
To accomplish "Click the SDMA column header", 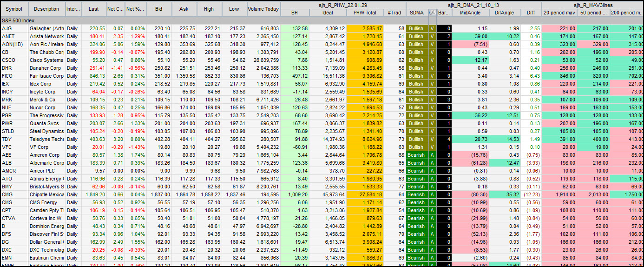I will point(417,13).
